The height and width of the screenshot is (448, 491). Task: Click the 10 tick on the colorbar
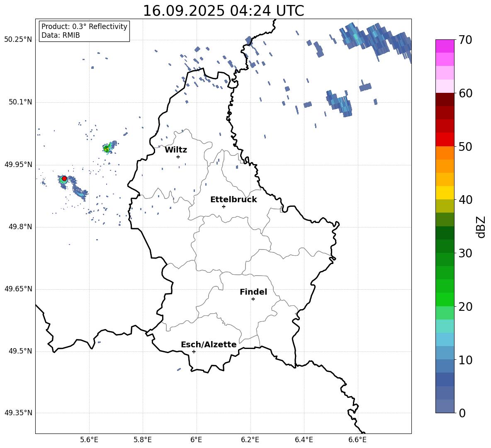[x=465, y=360]
